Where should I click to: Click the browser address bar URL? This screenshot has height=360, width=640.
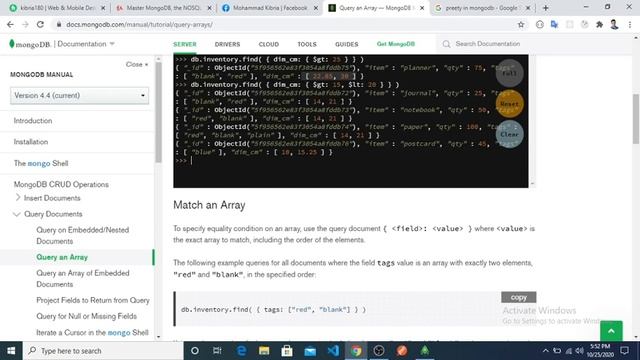click(140, 24)
